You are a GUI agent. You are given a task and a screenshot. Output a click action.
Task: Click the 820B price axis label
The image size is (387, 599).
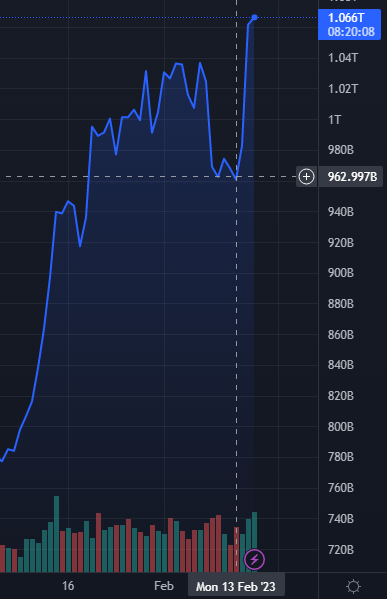click(x=341, y=396)
